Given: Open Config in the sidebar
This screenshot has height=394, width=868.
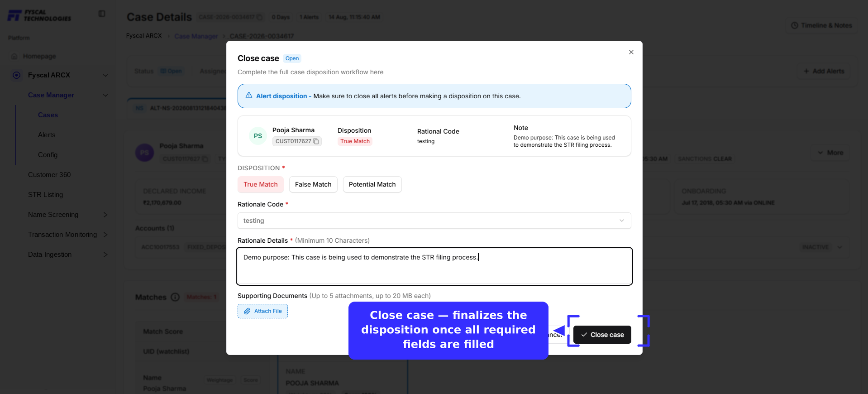Looking at the screenshot, I should click(48, 155).
